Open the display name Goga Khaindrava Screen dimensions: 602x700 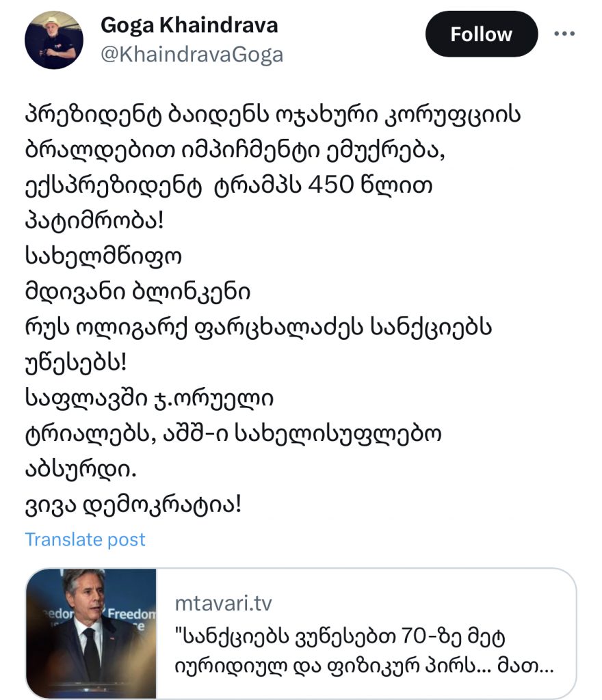click(x=189, y=25)
